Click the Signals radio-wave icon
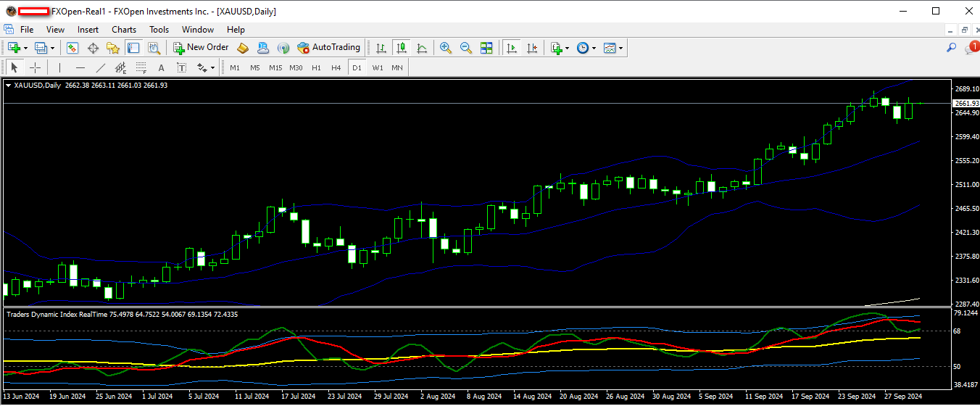The height and width of the screenshot is (406, 980). (283, 48)
